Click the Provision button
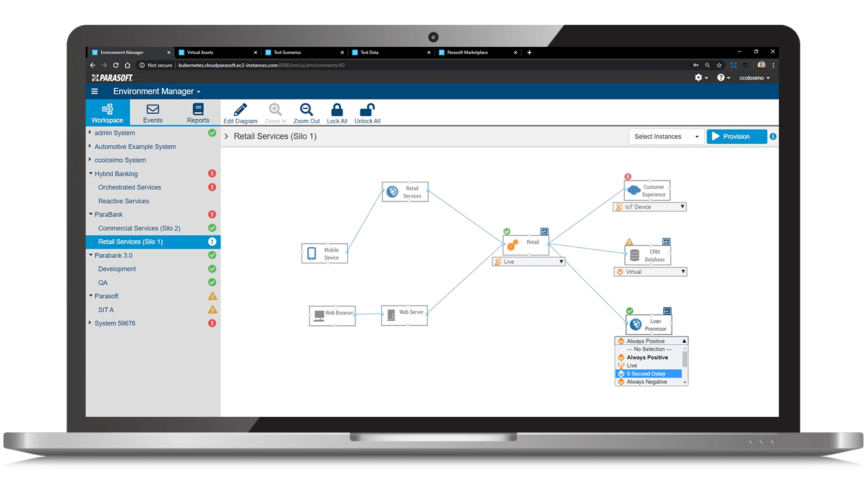 (x=737, y=137)
